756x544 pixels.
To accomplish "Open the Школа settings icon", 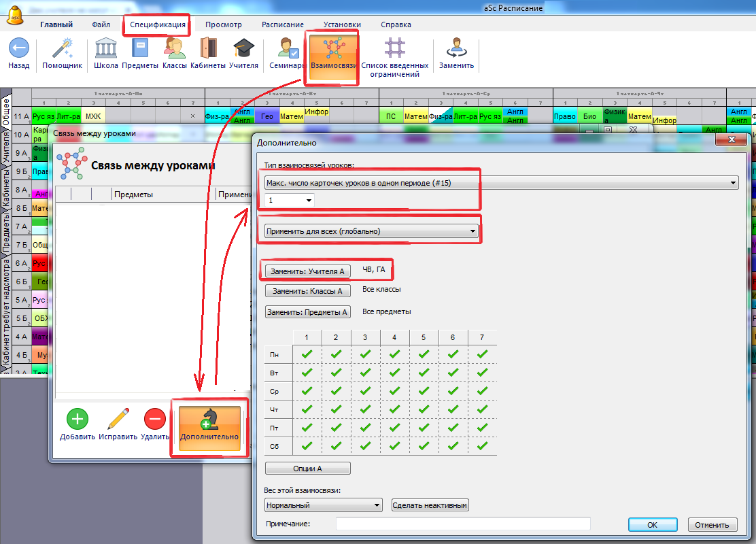I will click(x=105, y=49).
